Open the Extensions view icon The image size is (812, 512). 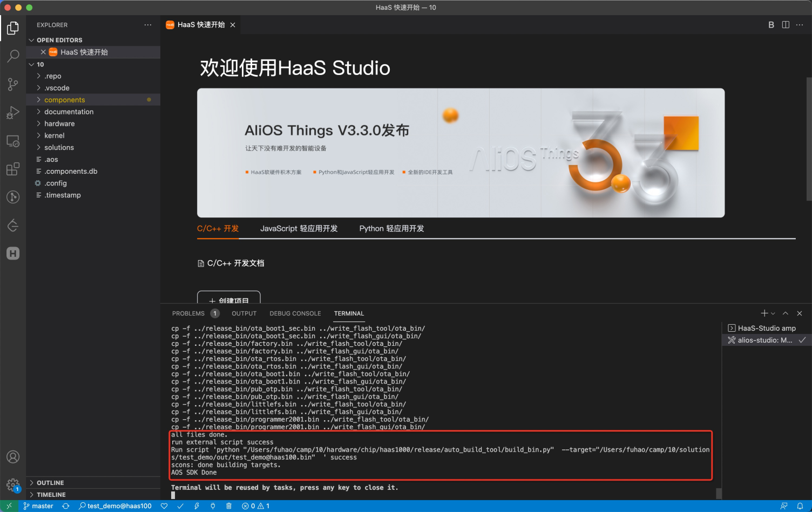pos(13,169)
